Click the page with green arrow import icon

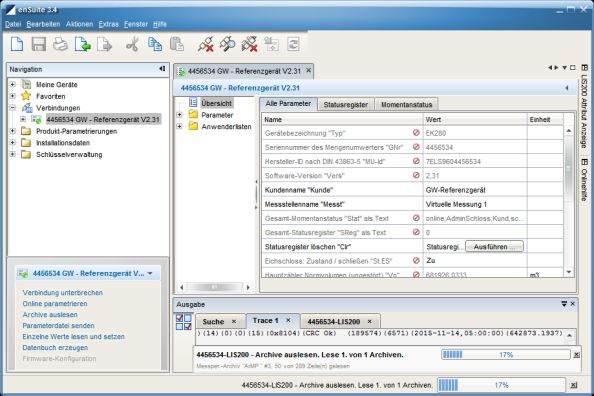(82, 44)
